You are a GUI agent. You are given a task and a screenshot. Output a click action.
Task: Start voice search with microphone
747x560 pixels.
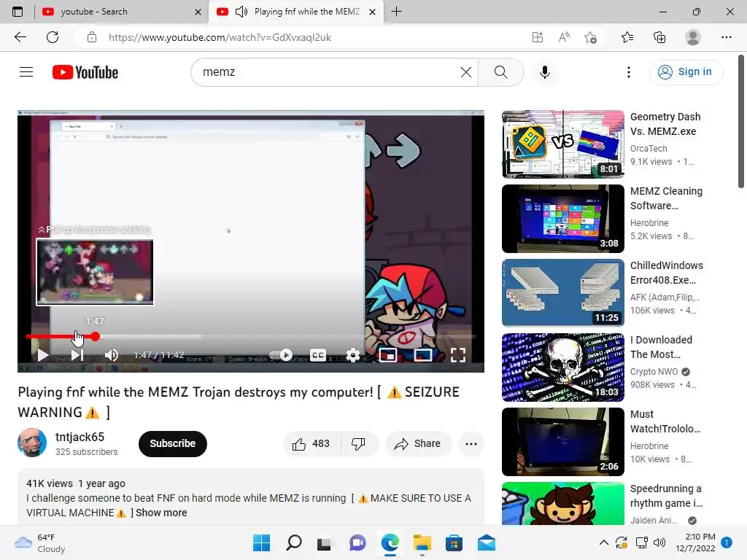pyautogui.click(x=545, y=72)
